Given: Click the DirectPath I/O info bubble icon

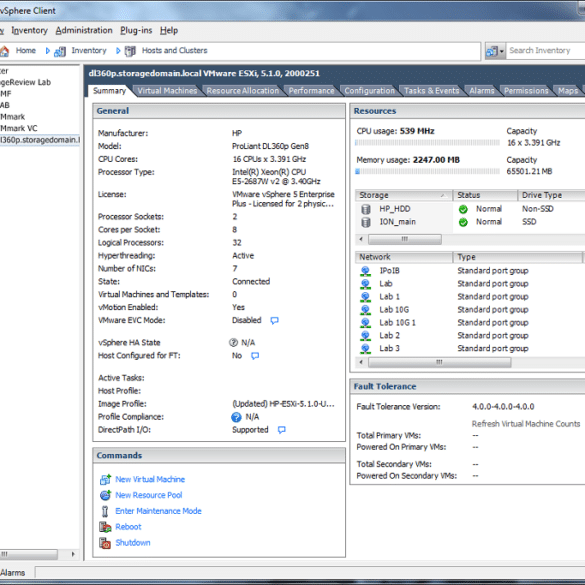Looking at the screenshot, I should 282,430.
